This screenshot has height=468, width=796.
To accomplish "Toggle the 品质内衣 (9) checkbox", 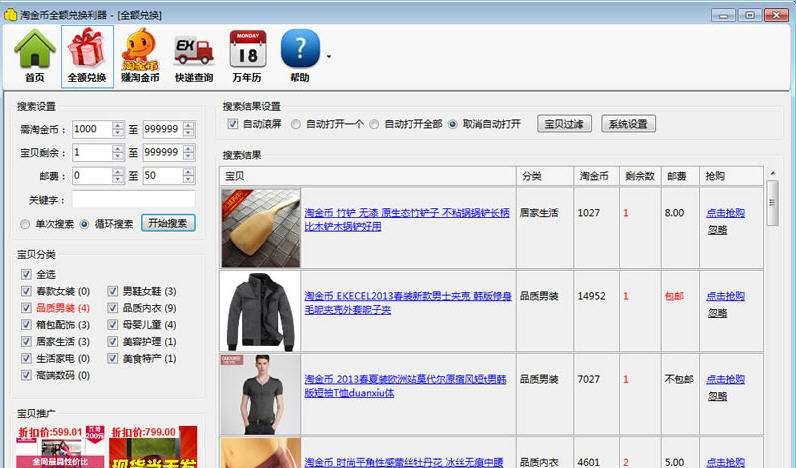I will coord(112,308).
